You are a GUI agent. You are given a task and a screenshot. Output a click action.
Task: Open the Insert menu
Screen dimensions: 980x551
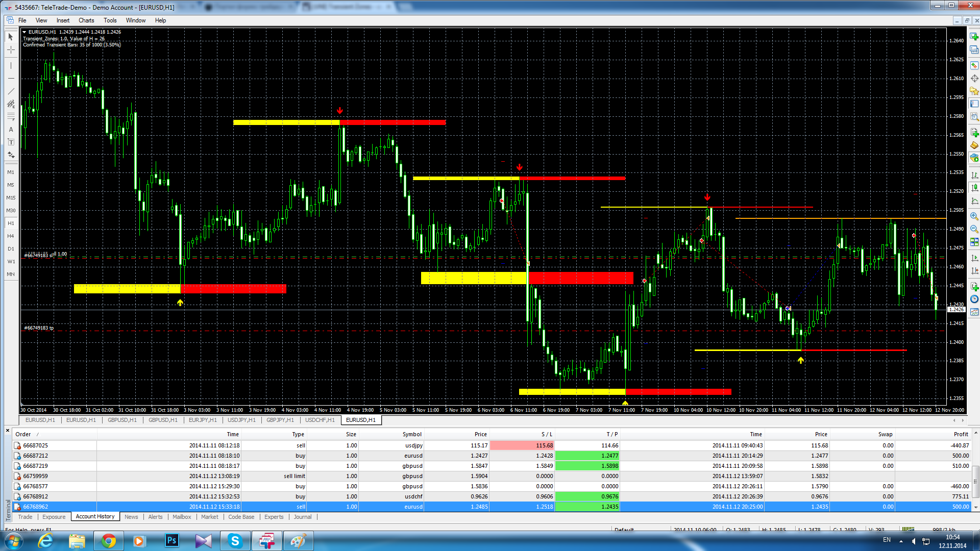63,20
